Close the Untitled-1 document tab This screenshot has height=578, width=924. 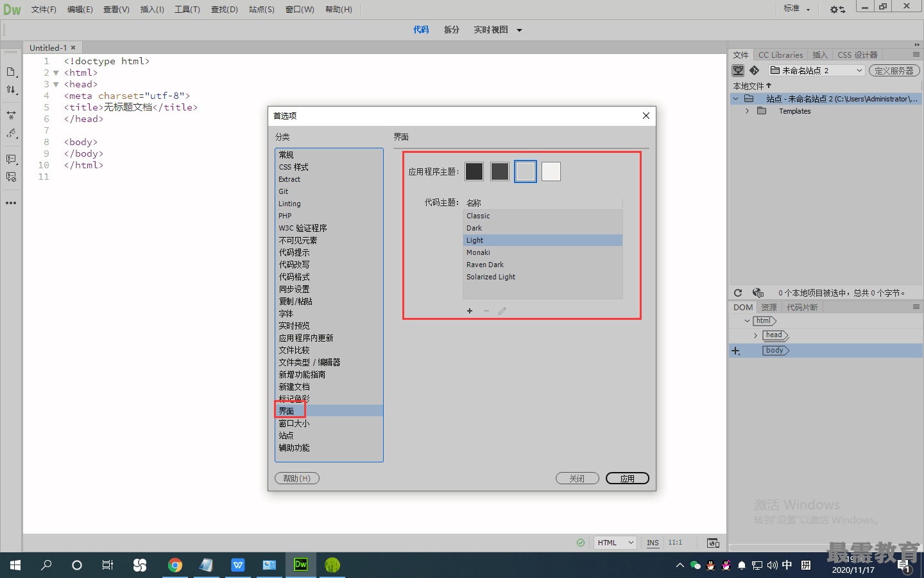[73, 48]
